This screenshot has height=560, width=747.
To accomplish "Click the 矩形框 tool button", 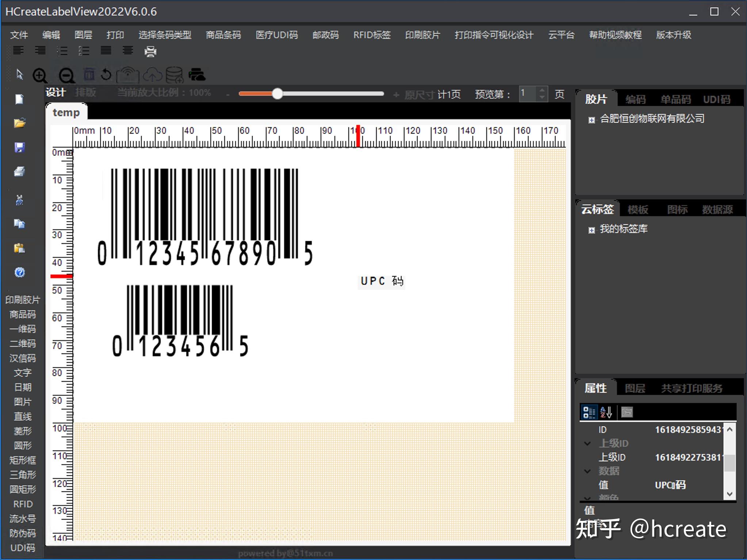I will coord(23,460).
